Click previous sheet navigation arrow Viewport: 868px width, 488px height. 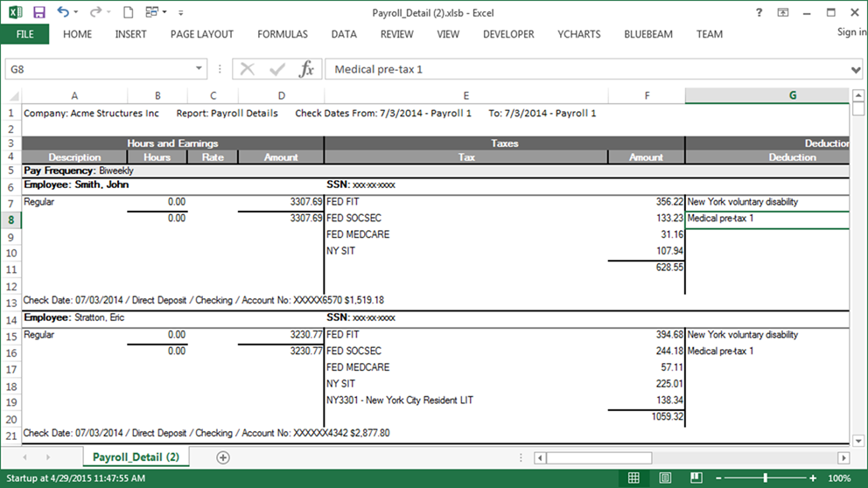click(x=24, y=457)
